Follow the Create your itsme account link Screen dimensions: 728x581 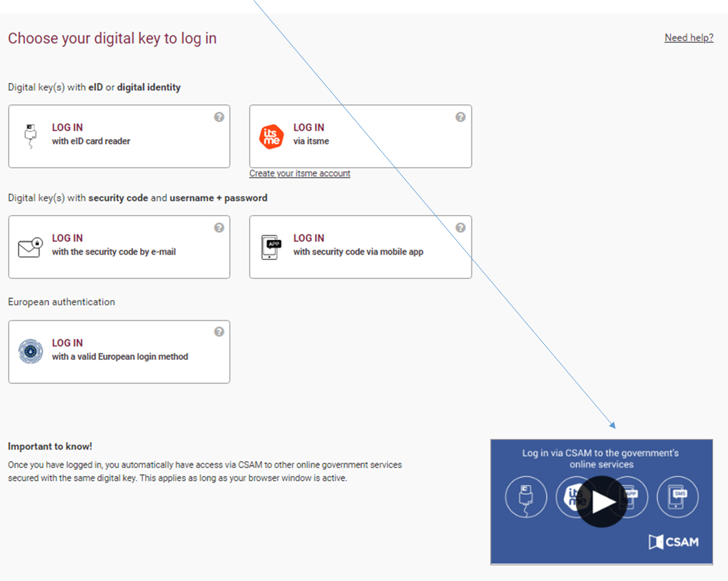(300, 173)
